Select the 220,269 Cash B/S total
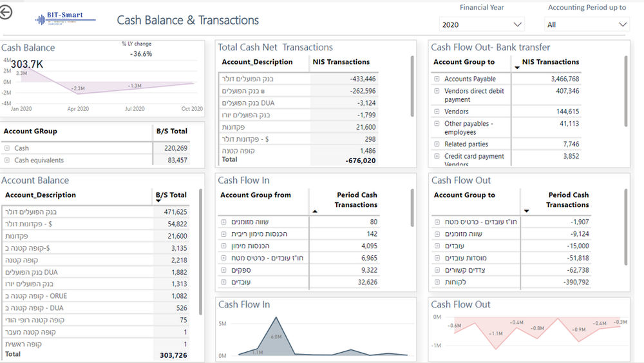 click(x=176, y=148)
